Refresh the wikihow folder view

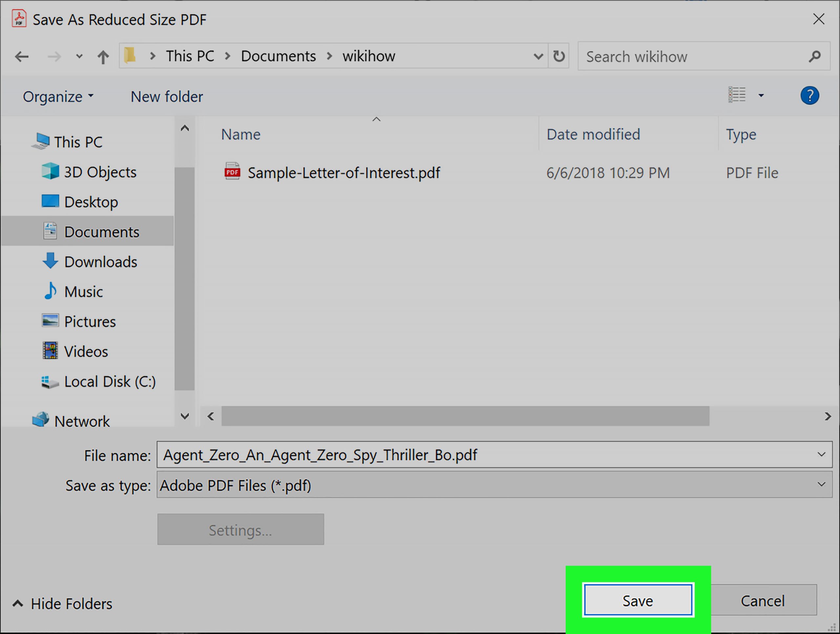558,56
